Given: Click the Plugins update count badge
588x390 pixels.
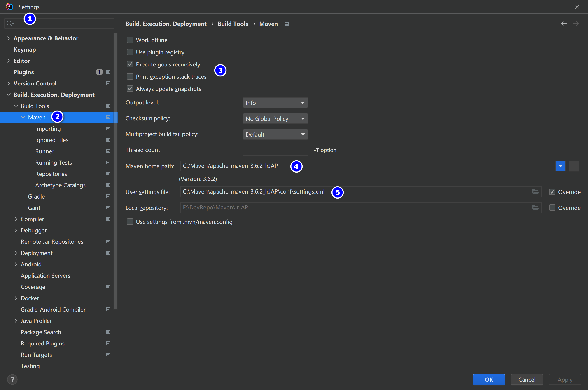Looking at the screenshot, I should click(99, 72).
